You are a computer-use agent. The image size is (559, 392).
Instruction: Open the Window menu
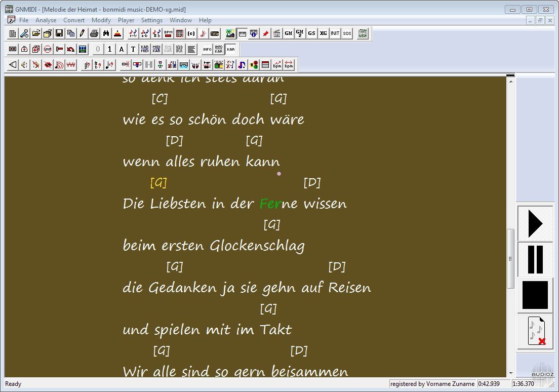tap(181, 20)
